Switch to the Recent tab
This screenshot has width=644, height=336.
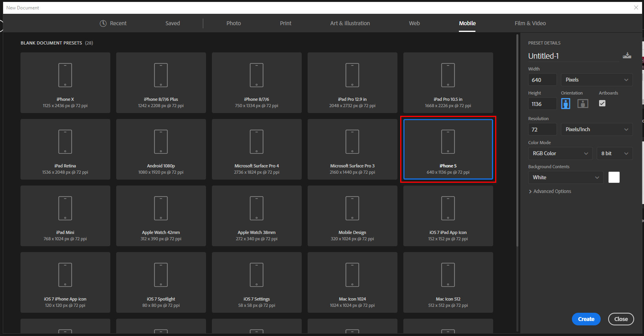click(x=113, y=23)
